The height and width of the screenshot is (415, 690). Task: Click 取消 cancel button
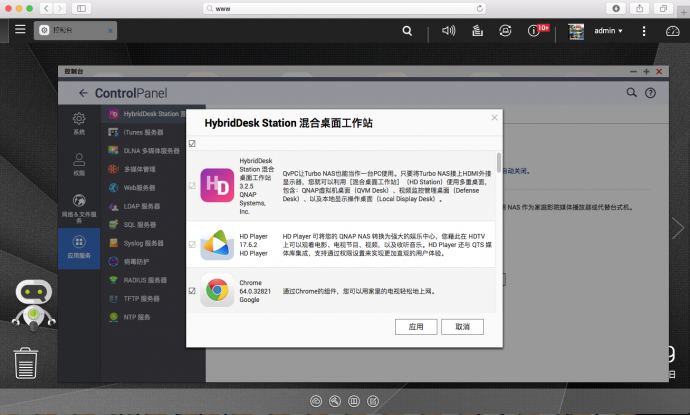[x=462, y=327]
